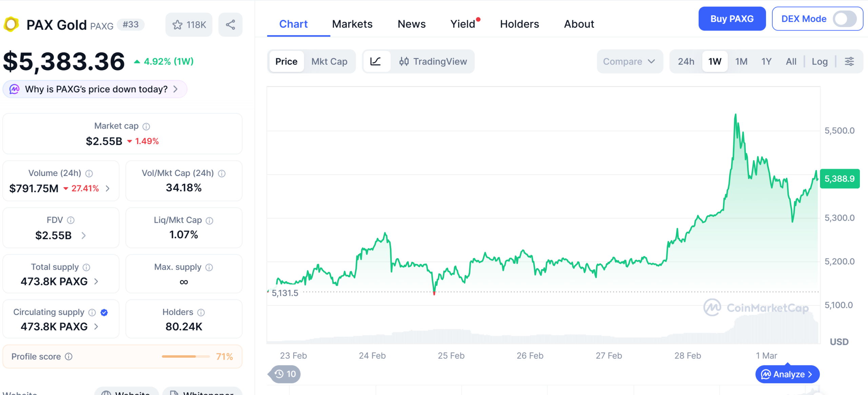Click the Buy PAXG button
The image size is (868, 395).
[x=732, y=19]
